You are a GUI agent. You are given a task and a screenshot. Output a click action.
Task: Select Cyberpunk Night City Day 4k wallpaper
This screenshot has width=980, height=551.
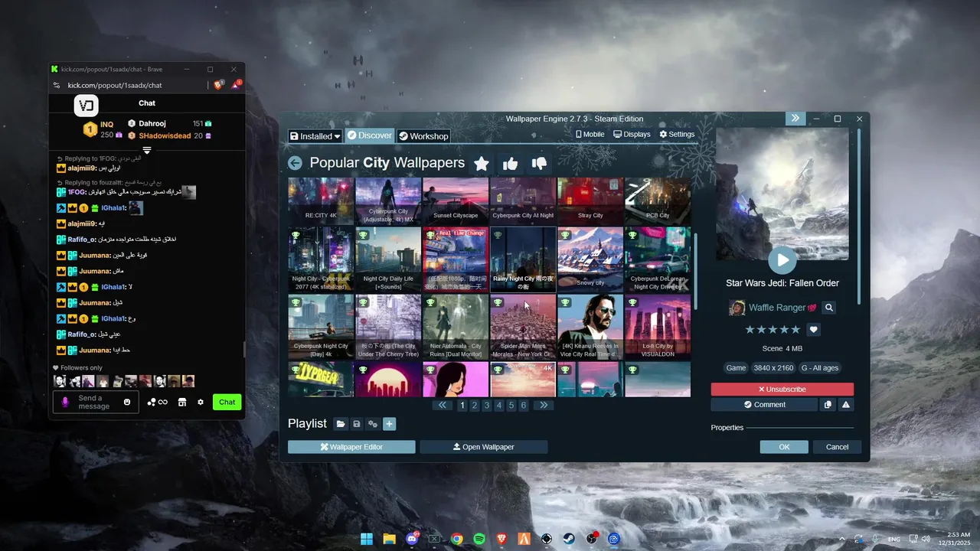[x=321, y=327]
